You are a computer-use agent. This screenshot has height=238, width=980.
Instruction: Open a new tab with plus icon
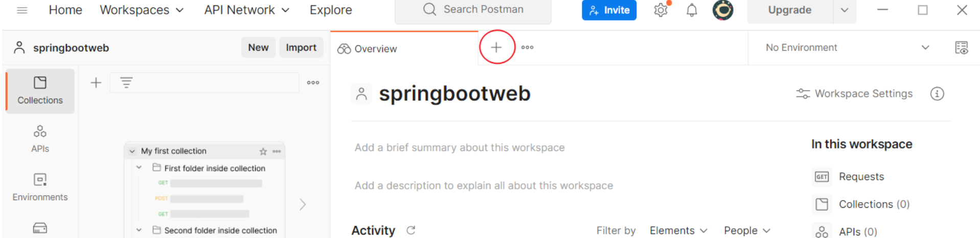pos(496,47)
